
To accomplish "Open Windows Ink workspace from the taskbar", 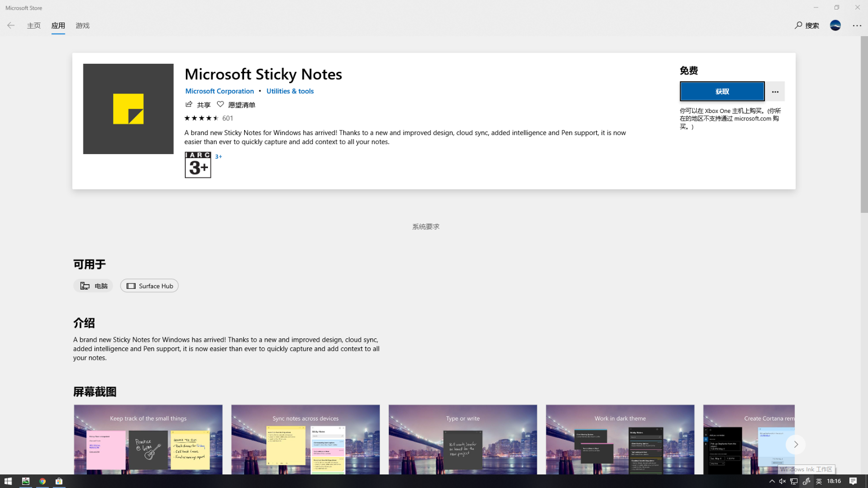I will [x=806, y=481].
